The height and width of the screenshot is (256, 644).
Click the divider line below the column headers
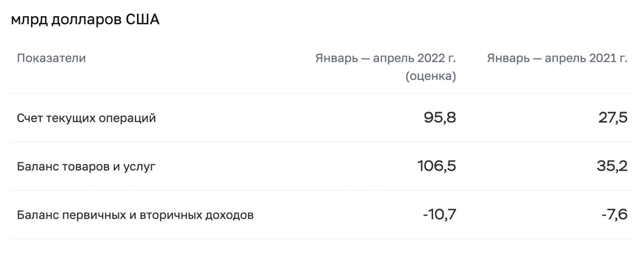pos(322,94)
